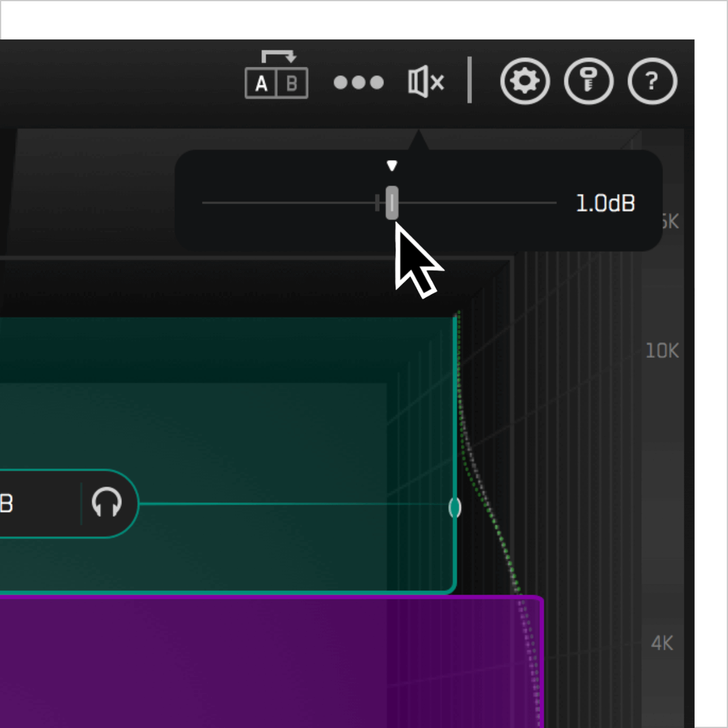Open the three-dot more options menu
728x728 pixels.
[x=359, y=83]
